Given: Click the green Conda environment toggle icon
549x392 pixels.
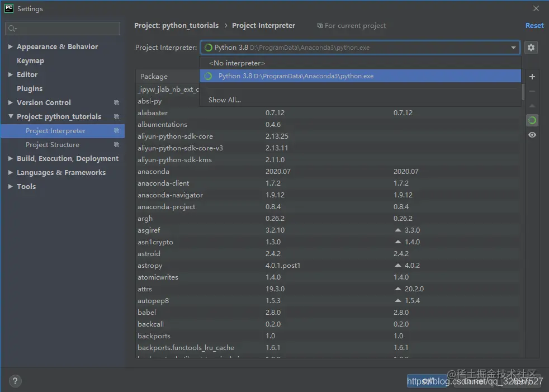Looking at the screenshot, I should pos(532,120).
